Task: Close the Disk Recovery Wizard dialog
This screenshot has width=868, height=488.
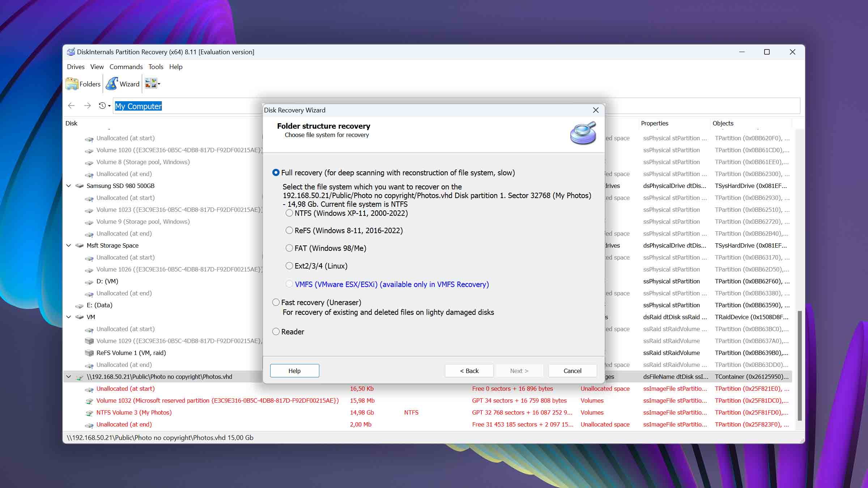Action: click(596, 110)
